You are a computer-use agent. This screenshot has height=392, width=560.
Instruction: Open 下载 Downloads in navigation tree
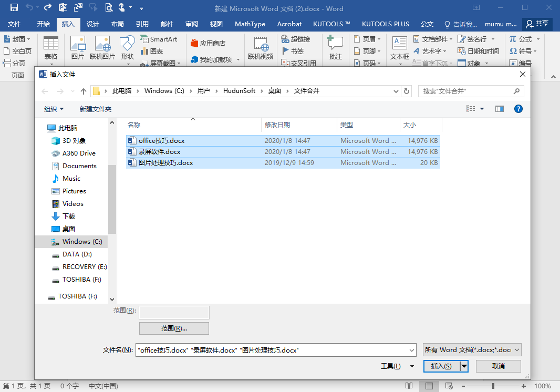click(x=64, y=216)
